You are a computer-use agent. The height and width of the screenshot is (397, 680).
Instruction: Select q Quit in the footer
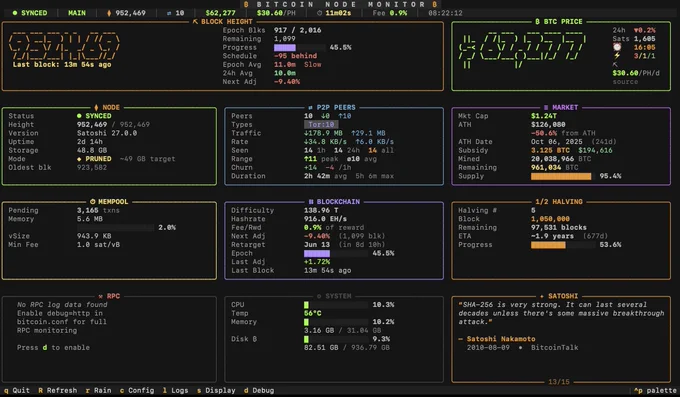click(17, 390)
